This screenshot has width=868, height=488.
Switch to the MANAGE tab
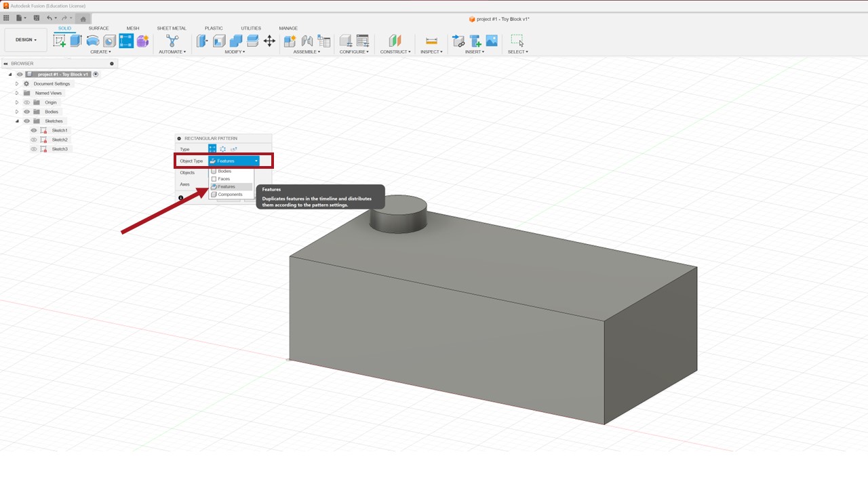(x=288, y=28)
